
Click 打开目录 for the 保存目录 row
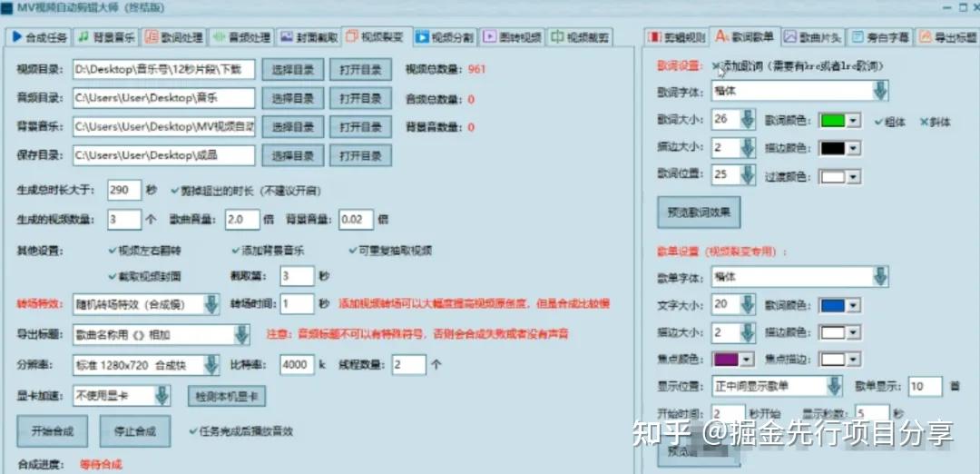tap(360, 155)
